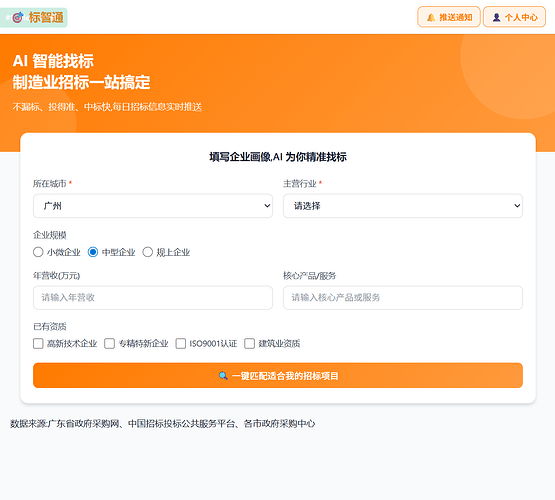Click the AI 智能找标 banner title

[x=53, y=61]
